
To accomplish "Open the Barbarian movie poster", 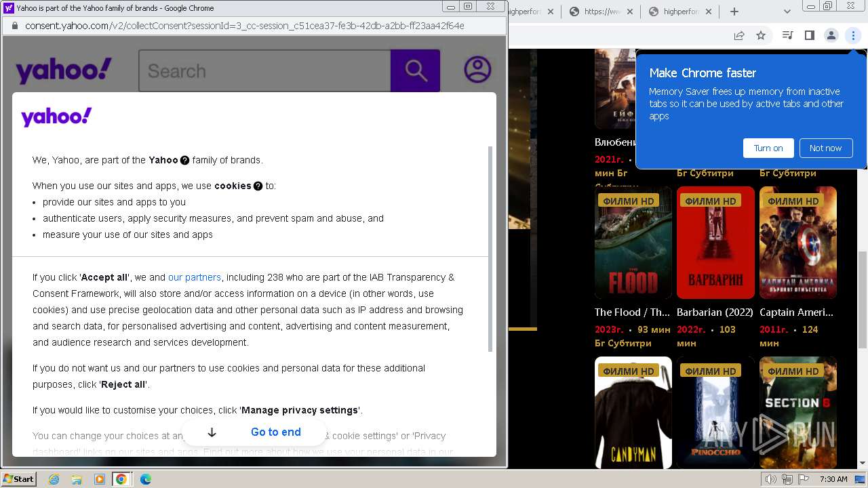I will click(715, 243).
